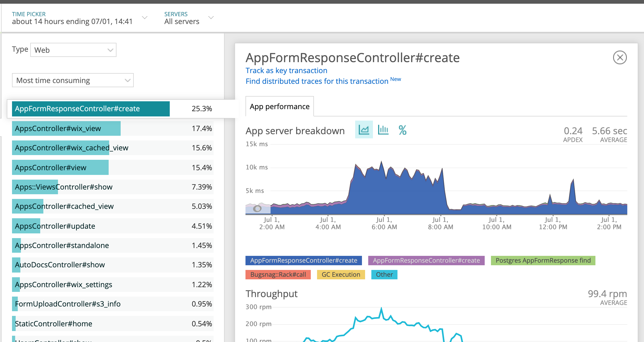Click Track as key transaction link
The image size is (644, 342).
286,70
